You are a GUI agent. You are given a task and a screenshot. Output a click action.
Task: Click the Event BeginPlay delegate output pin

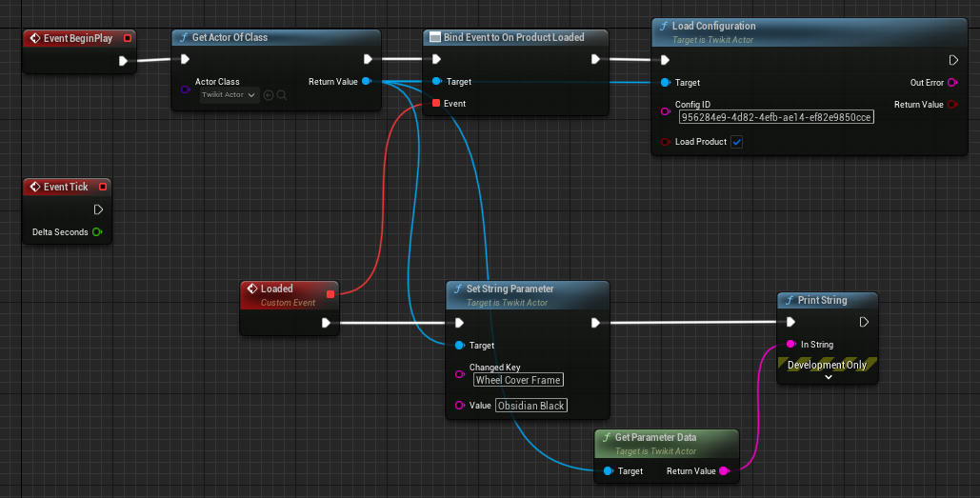(x=128, y=39)
